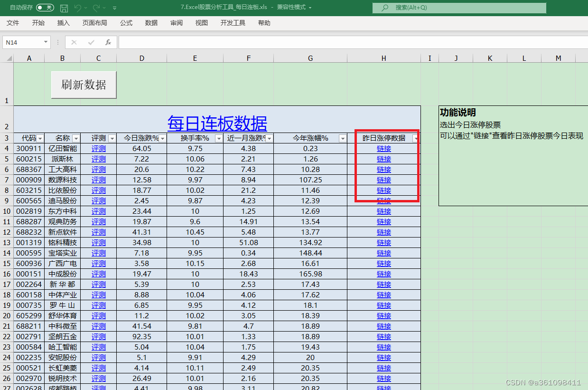Image resolution: width=588 pixels, height=390 pixels.
Task: Click the Insert Function fx icon
Action: (x=108, y=42)
